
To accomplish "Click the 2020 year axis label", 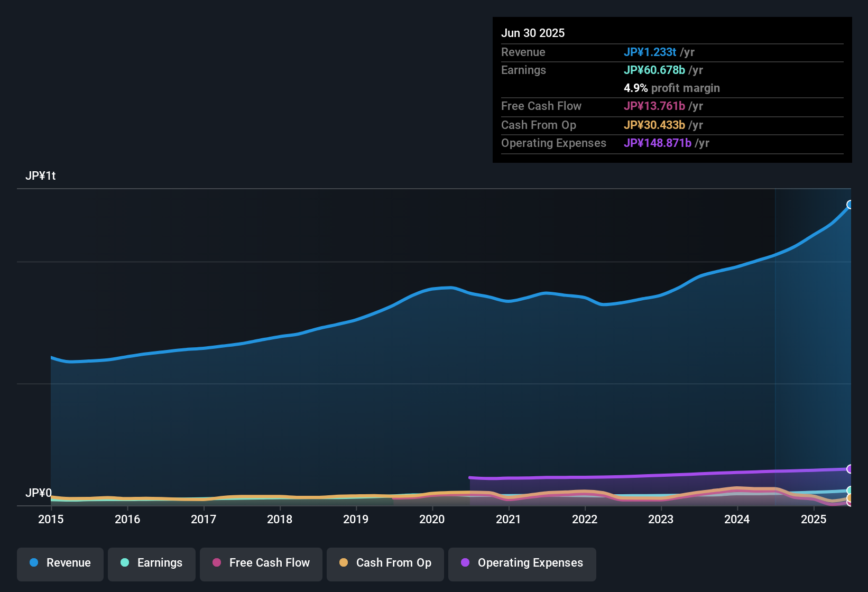I will click(x=432, y=520).
